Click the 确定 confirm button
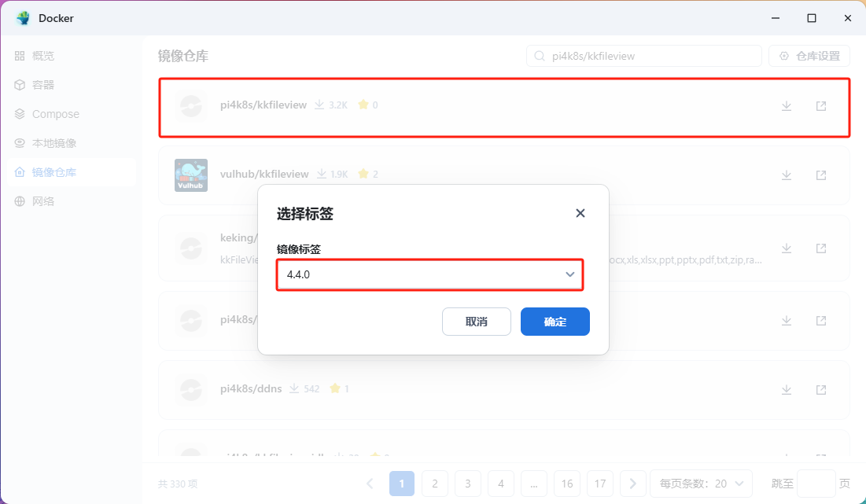This screenshot has width=866, height=504. [x=555, y=322]
